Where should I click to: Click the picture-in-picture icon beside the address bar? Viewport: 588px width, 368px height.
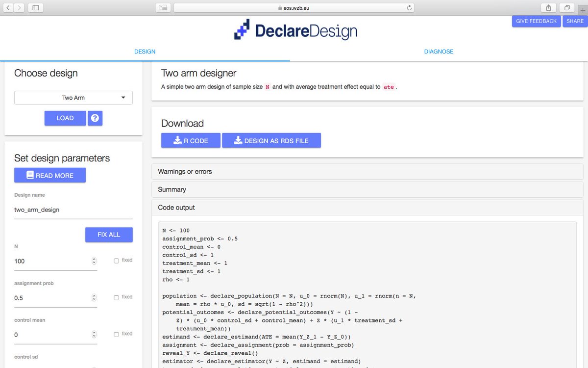162,8
